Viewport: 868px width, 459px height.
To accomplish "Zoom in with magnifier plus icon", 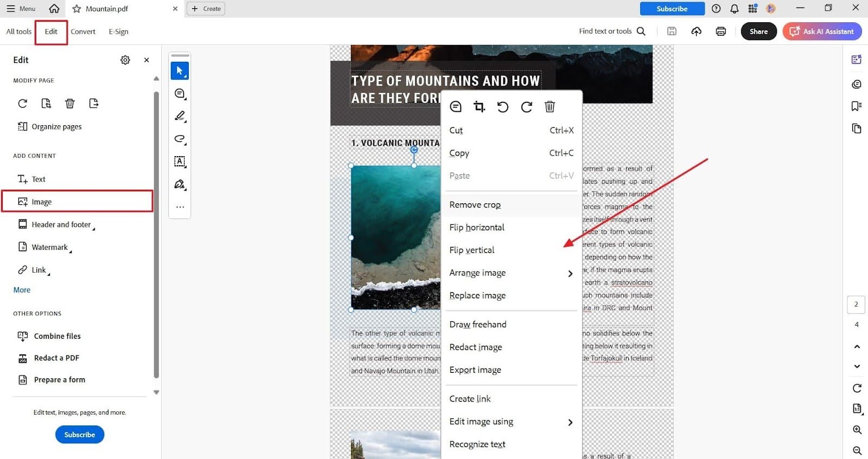I will [857, 430].
